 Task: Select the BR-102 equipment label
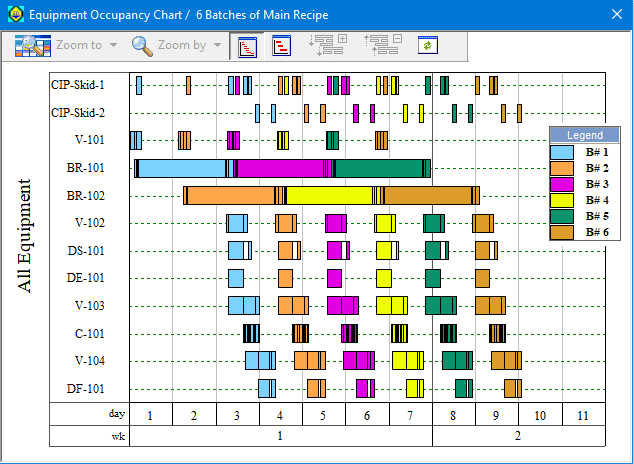click(86, 196)
